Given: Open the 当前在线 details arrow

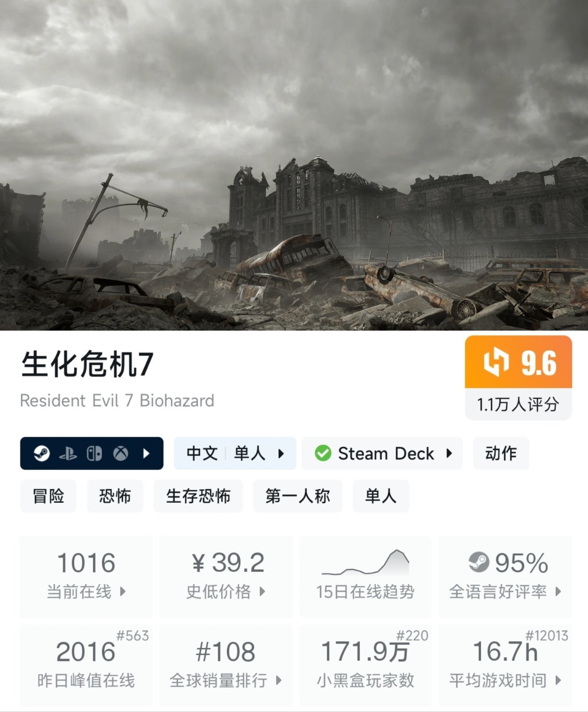Looking at the screenshot, I should pos(123,592).
